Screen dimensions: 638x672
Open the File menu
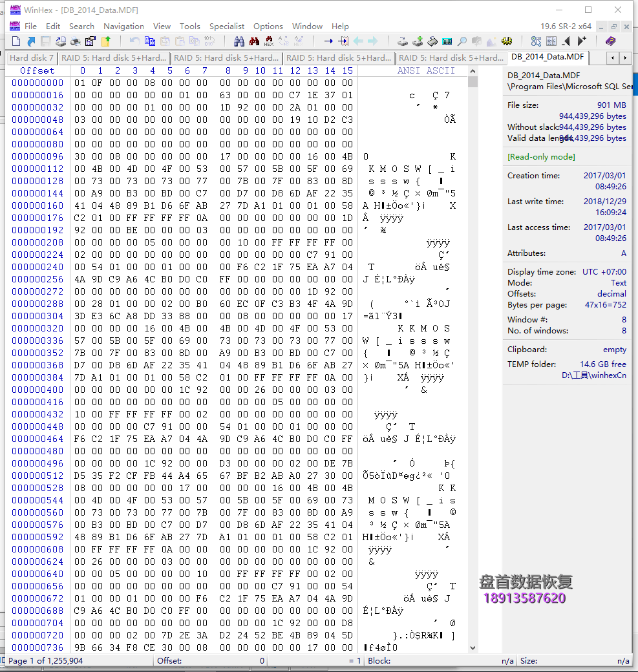[31, 26]
